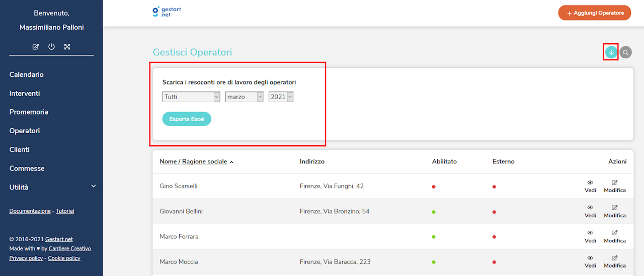
Task: Click address Firenze, Via Bronzino, 54
Action: tap(335, 211)
